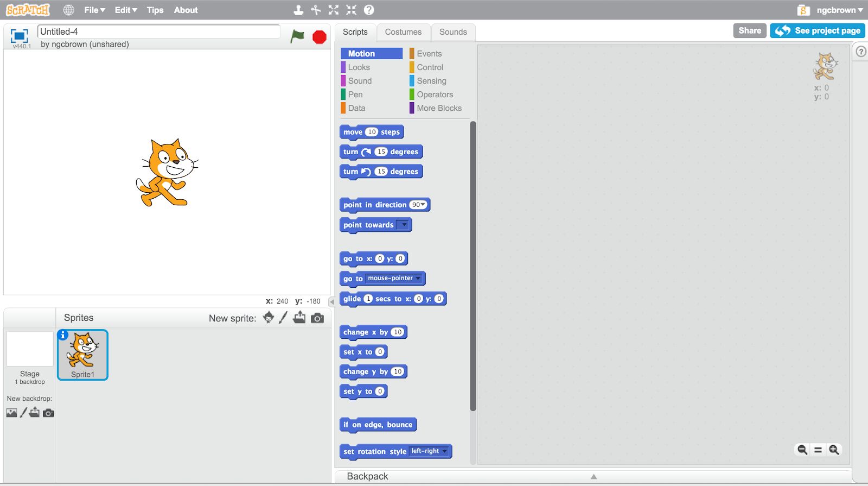Click the Scratch logo

pos(28,10)
